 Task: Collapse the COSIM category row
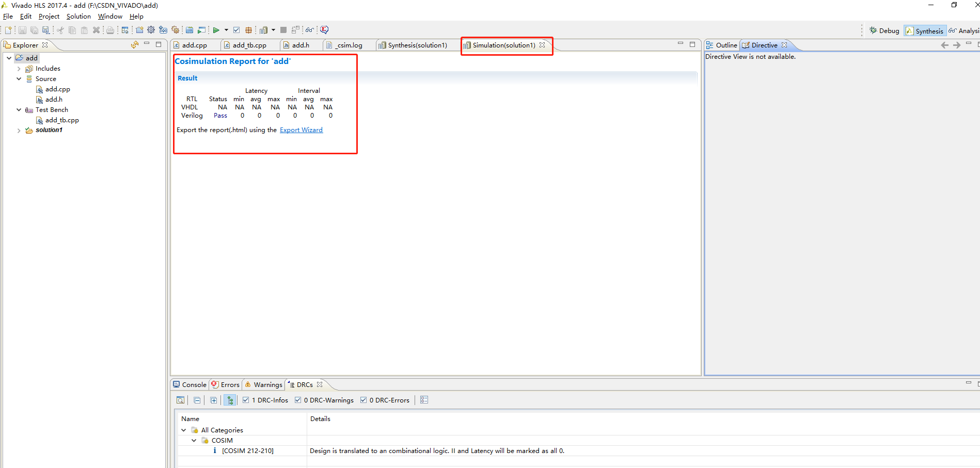pos(194,440)
